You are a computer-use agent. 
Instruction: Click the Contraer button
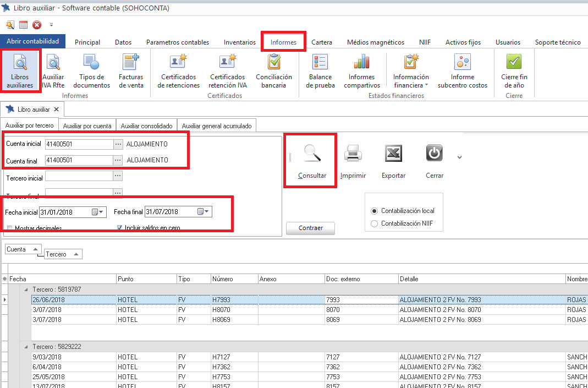[x=310, y=228]
